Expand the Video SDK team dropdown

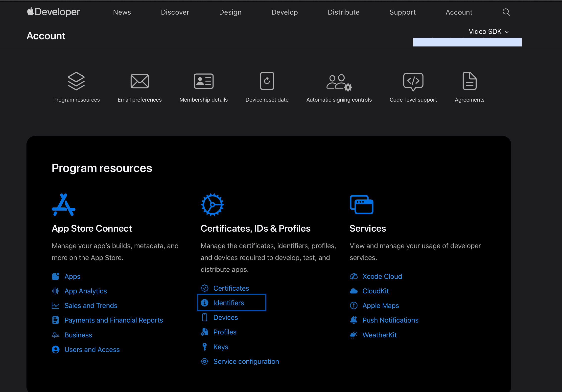coord(489,32)
